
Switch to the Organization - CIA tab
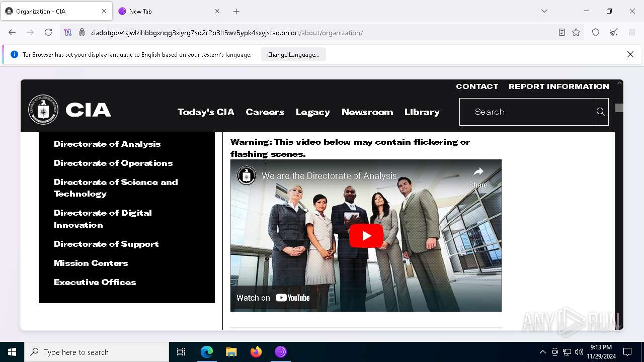56,11
